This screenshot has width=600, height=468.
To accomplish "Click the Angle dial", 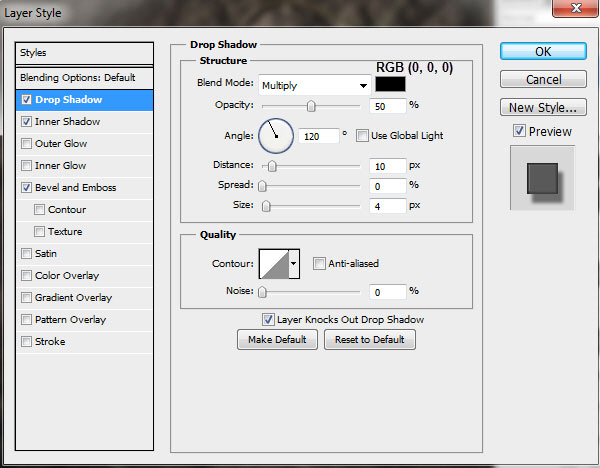I will (276, 136).
